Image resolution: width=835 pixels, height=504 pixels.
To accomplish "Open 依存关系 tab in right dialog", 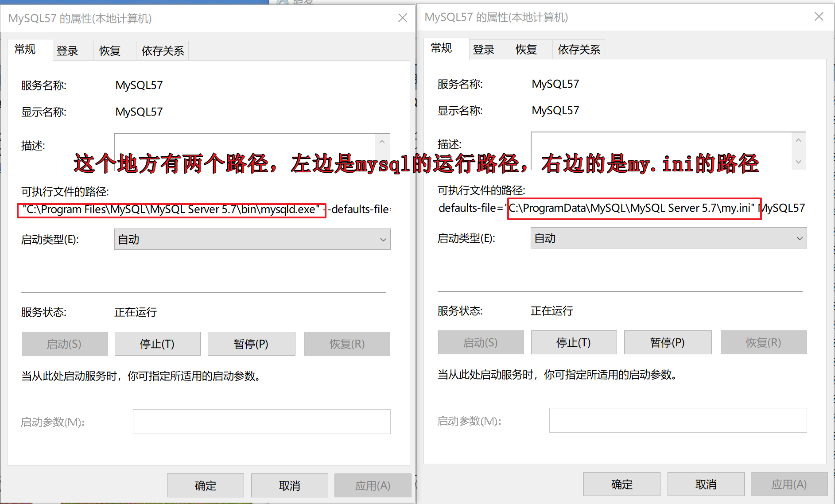I will click(x=579, y=49).
